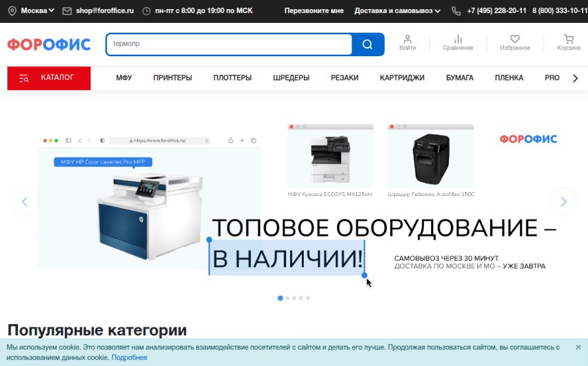Image resolution: width=588 pixels, height=366 pixels.
Task: Click the Популярные категории heading
Action: point(97,330)
